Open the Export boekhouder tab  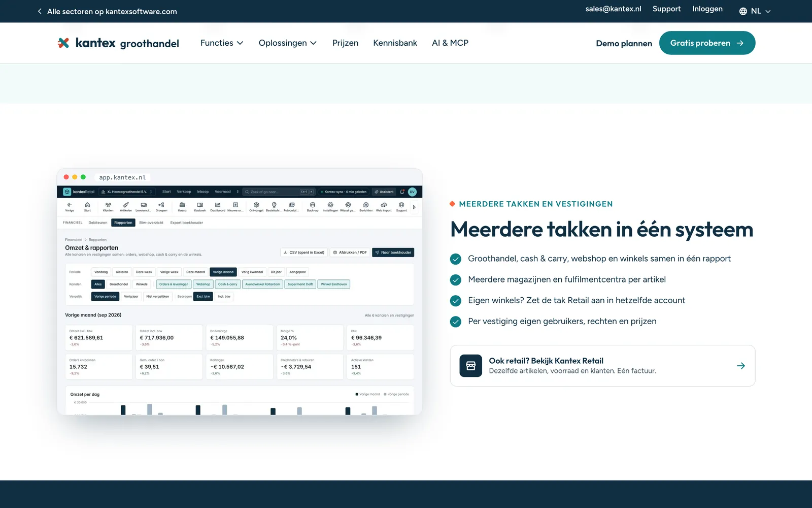pos(187,223)
